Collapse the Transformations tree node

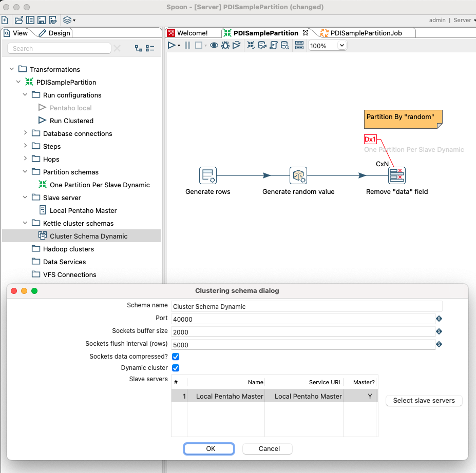[11, 69]
